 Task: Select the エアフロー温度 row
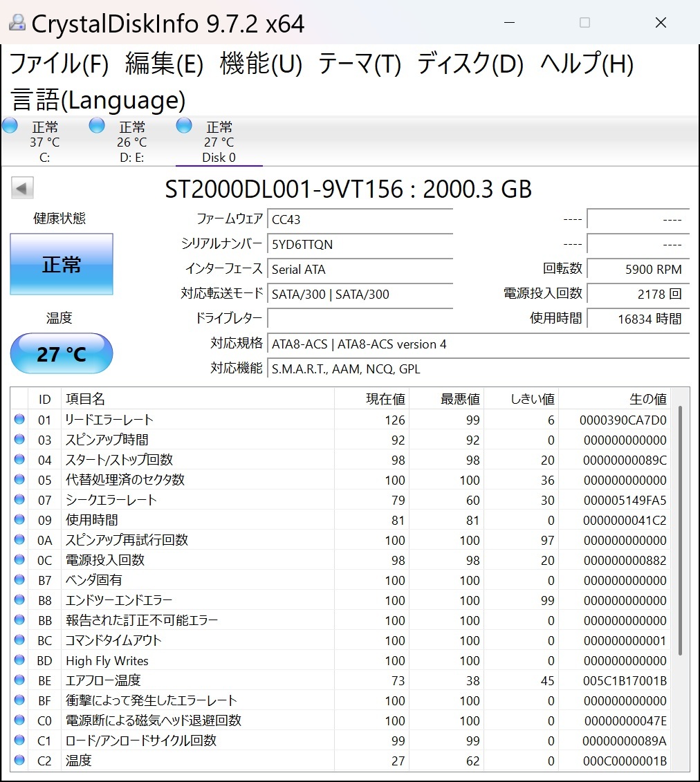click(340, 680)
